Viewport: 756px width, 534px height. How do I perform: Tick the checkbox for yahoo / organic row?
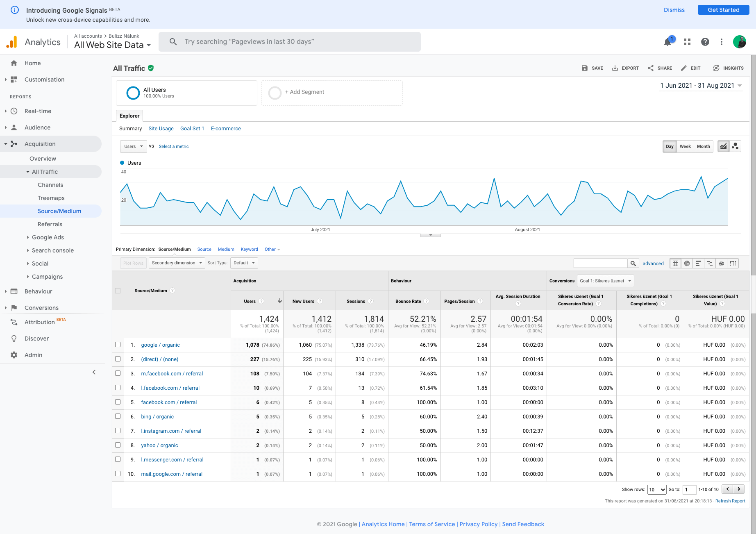pyautogui.click(x=118, y=445)
